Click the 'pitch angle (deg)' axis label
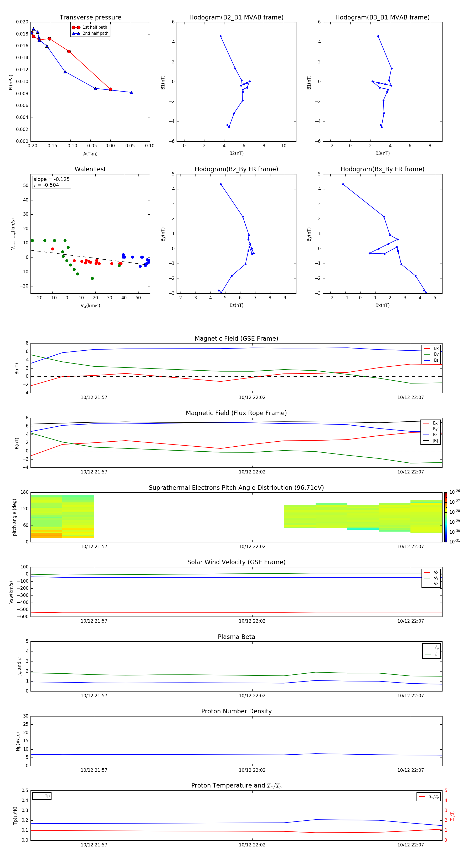The image size is (473, 868). pos(14,517)
